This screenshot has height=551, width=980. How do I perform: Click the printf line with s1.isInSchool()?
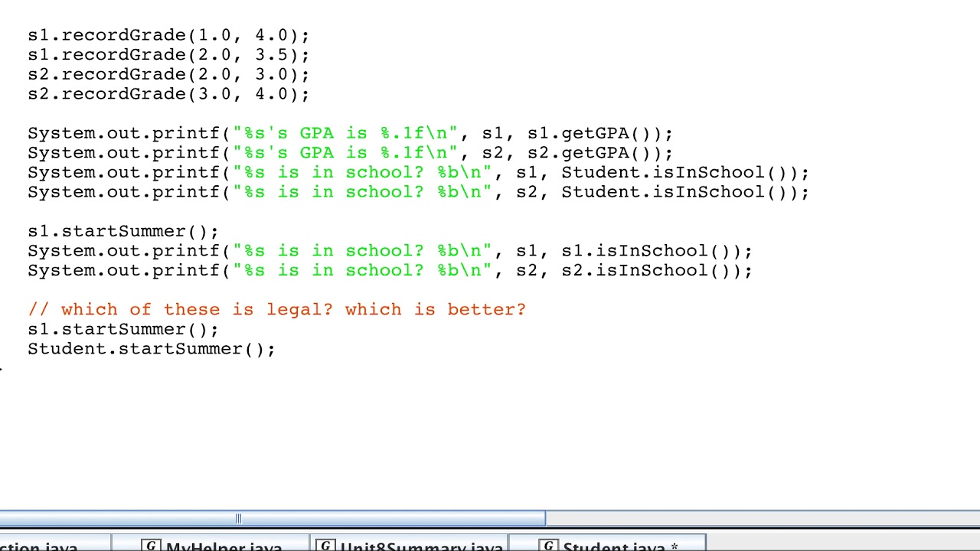tap(390, 251)
